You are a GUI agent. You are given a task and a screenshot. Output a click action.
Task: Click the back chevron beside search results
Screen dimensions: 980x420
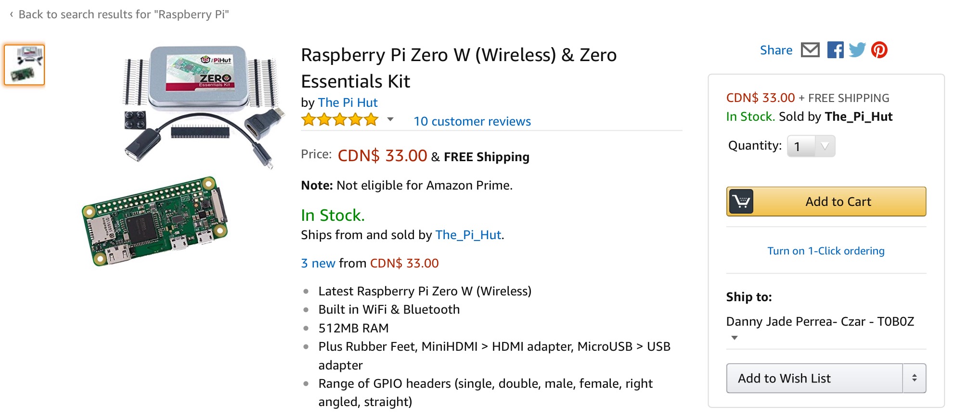(12, 14)
